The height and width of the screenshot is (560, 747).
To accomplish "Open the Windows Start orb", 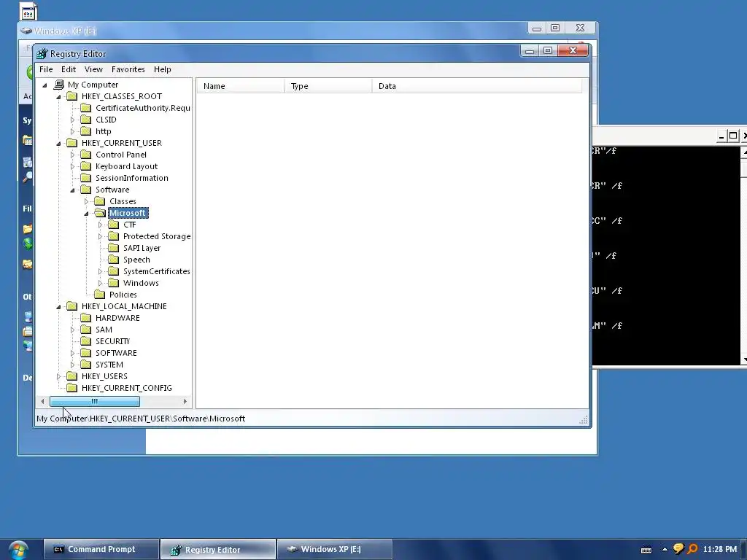I will (18, 550).
